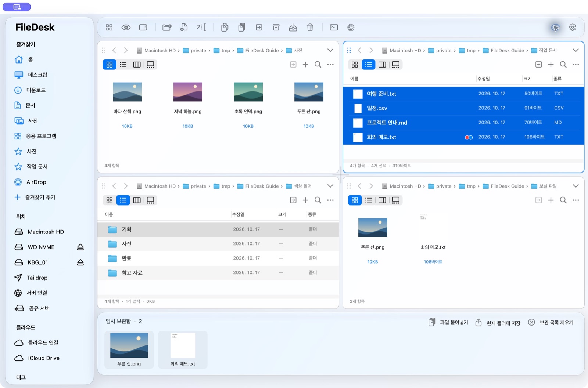Click the new folder icon in toolbar
588x388 pixels.
point(167,28)
